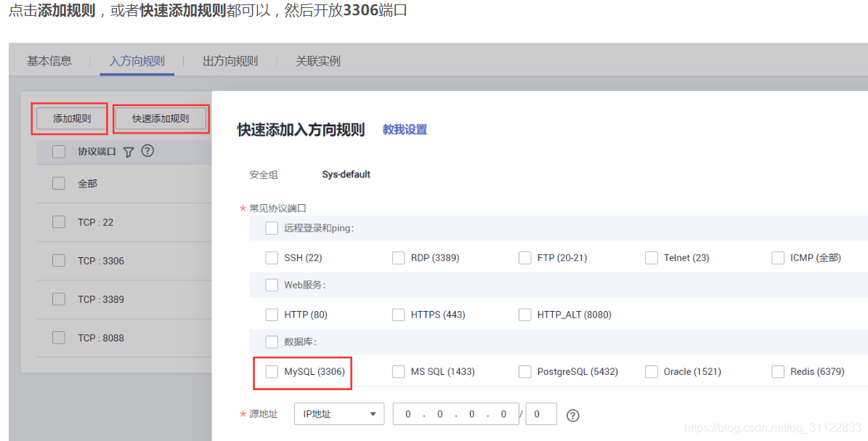
Task: Check the 数据库 group checkbox
Action: pos(272,342)
